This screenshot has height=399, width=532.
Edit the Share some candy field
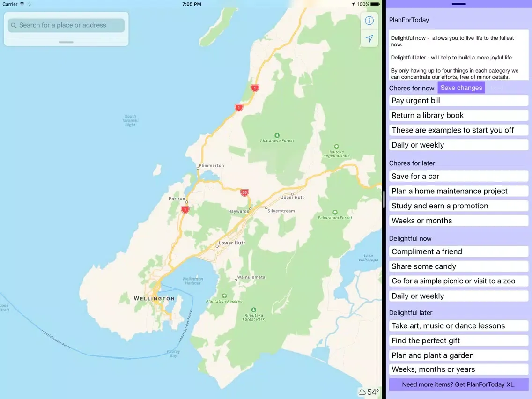(x=459, y=266)
